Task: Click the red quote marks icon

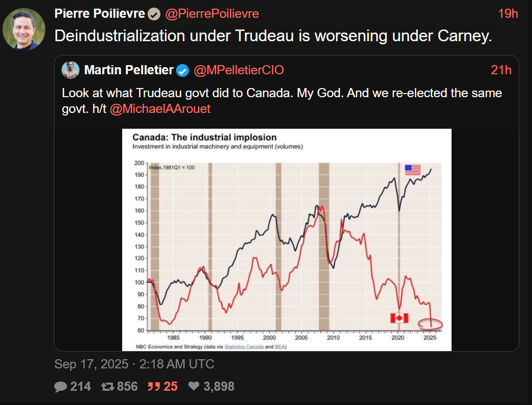Action: pyautogui.click(x=154, y=387)
